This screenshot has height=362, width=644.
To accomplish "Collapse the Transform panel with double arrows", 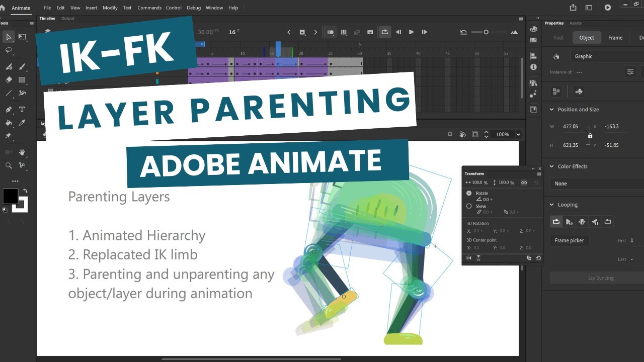I will (534, 169).
